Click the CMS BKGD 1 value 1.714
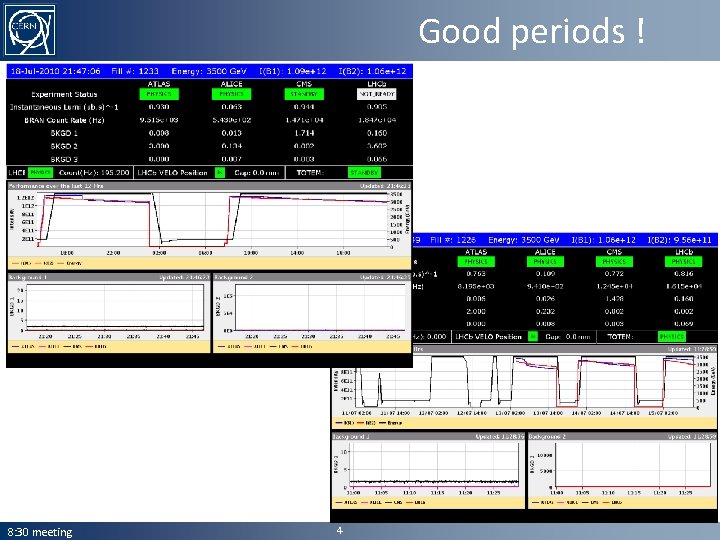The height and width of the screenshot is (540, 720). click(x=304, y=133)
